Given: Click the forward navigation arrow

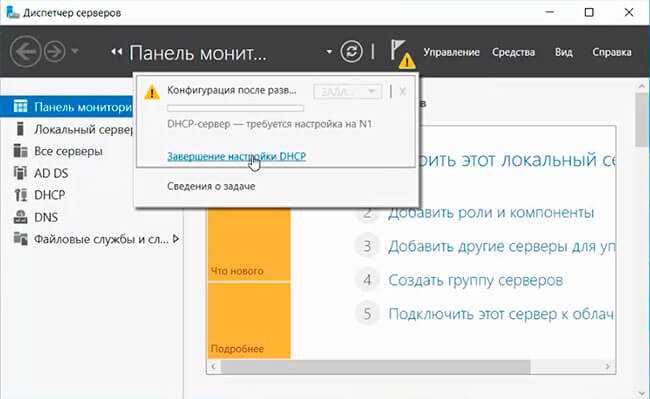Looking at the screenshot, I should tap(55, 52).
